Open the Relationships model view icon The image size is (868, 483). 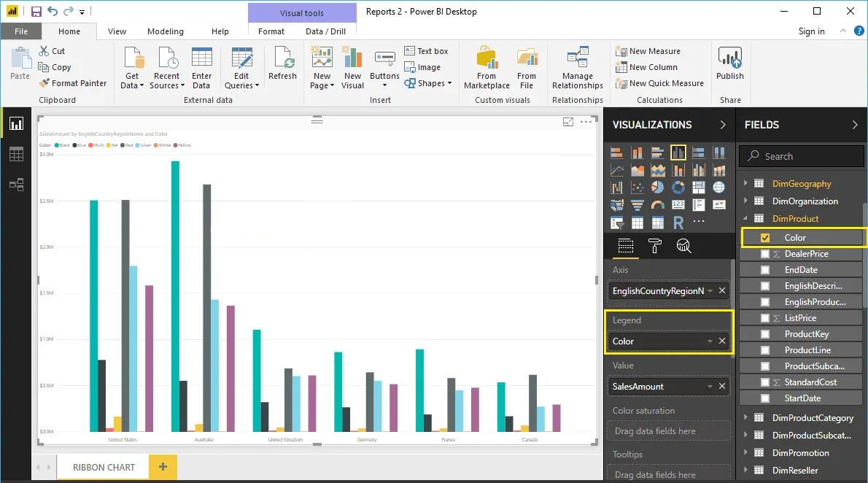point(16,185)
